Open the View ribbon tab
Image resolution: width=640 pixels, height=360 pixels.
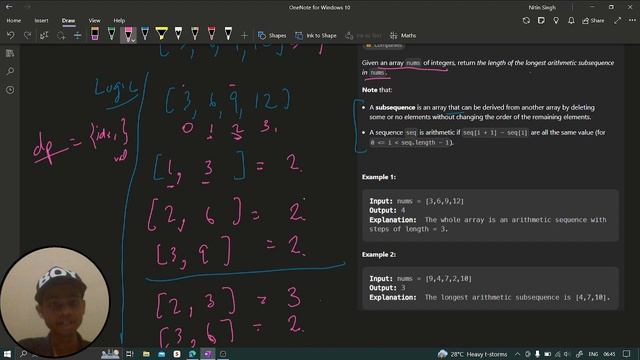[94, 20]
